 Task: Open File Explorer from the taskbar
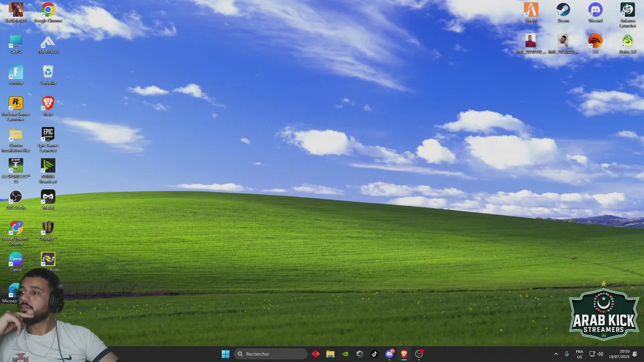[330, 354]
